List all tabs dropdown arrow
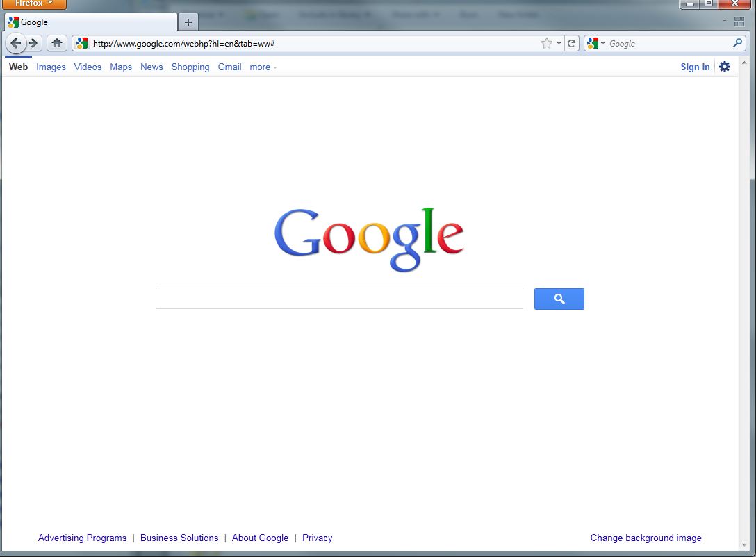756x557 pixels. [724, 22]
